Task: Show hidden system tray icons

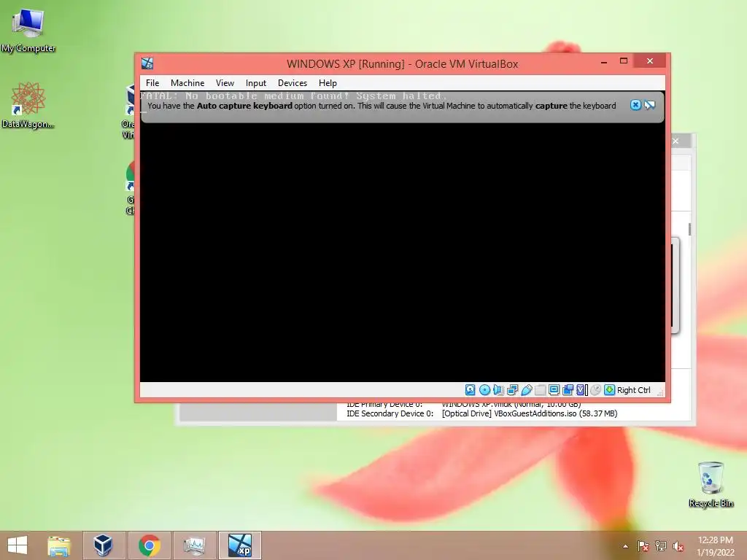Action: (625, 546)
